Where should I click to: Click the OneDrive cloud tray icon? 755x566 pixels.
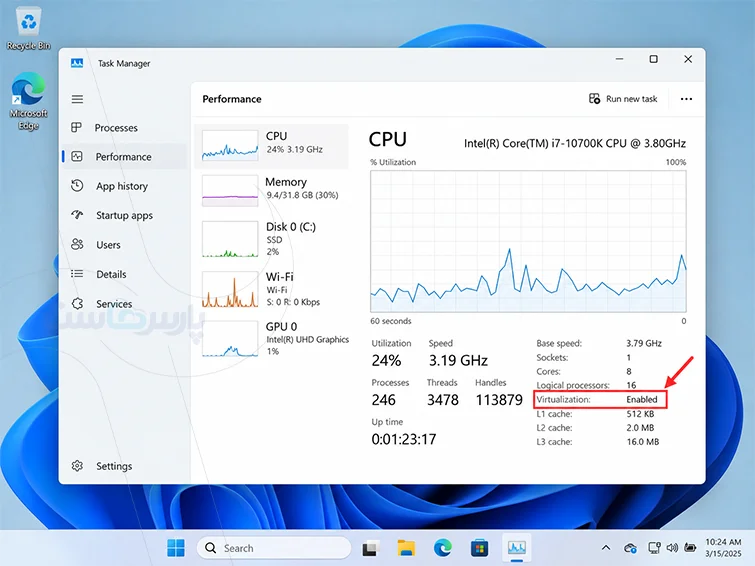(630, 548)
